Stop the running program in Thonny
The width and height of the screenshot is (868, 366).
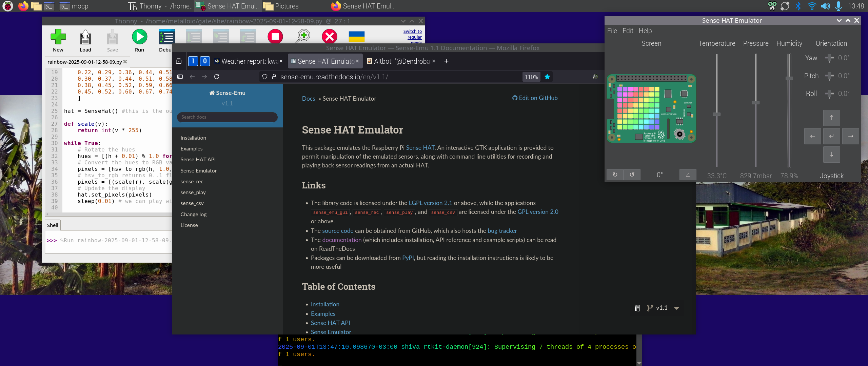click(275, 36)
